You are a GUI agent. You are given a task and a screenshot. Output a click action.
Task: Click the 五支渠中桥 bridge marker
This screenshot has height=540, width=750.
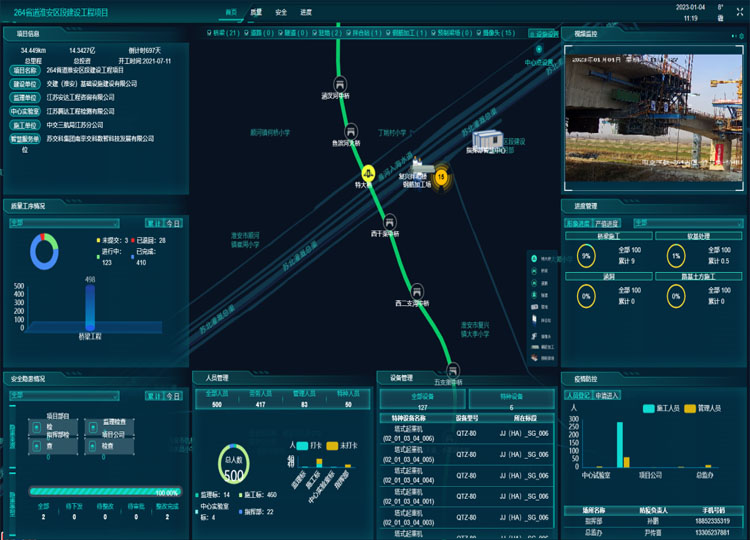tap(452, 370)
